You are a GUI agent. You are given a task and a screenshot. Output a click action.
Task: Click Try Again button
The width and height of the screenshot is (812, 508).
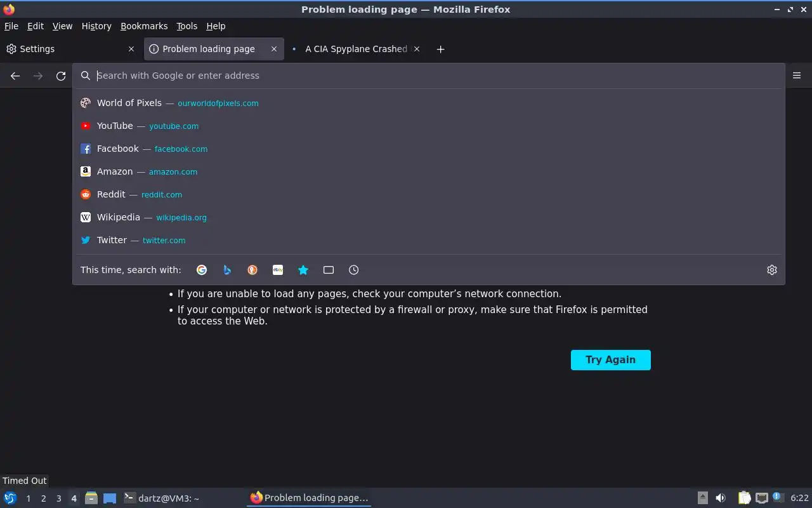610,360
